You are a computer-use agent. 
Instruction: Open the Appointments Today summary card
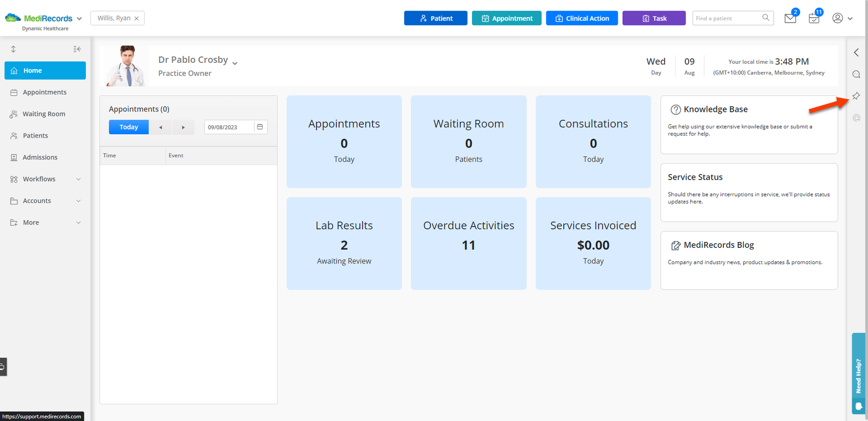click(344, 142)
